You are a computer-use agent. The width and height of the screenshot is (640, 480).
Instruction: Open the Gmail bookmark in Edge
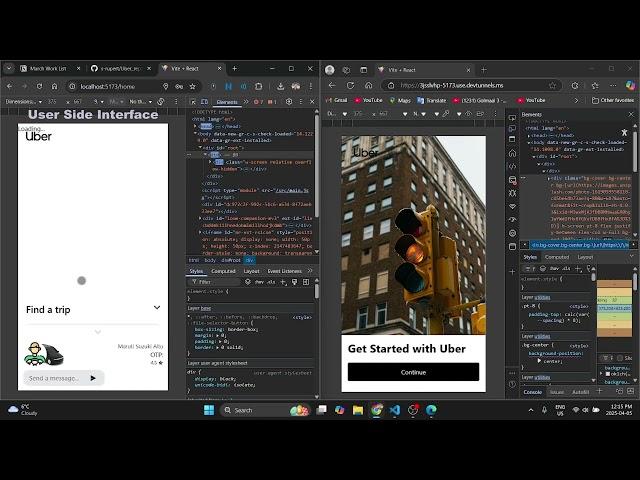336,100
